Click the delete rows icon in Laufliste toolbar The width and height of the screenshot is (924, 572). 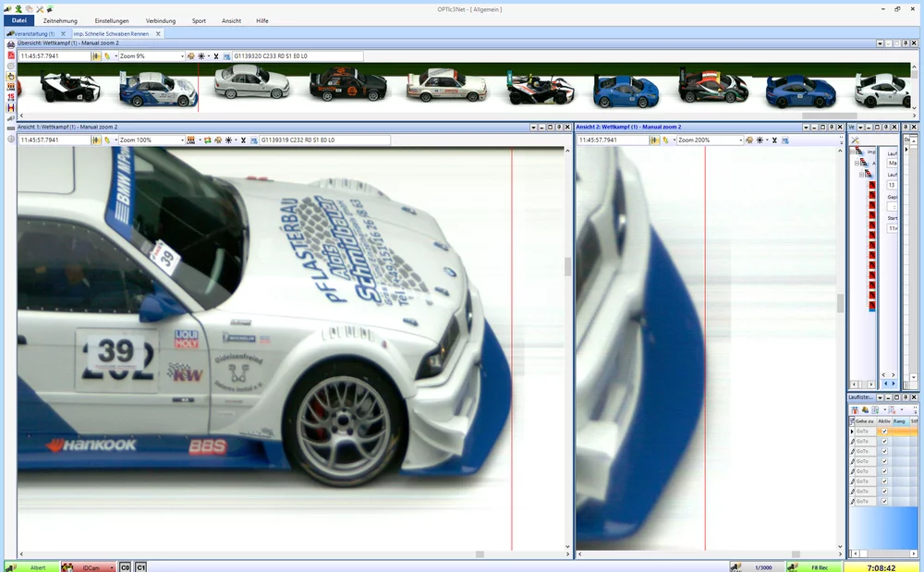[893, 409]
